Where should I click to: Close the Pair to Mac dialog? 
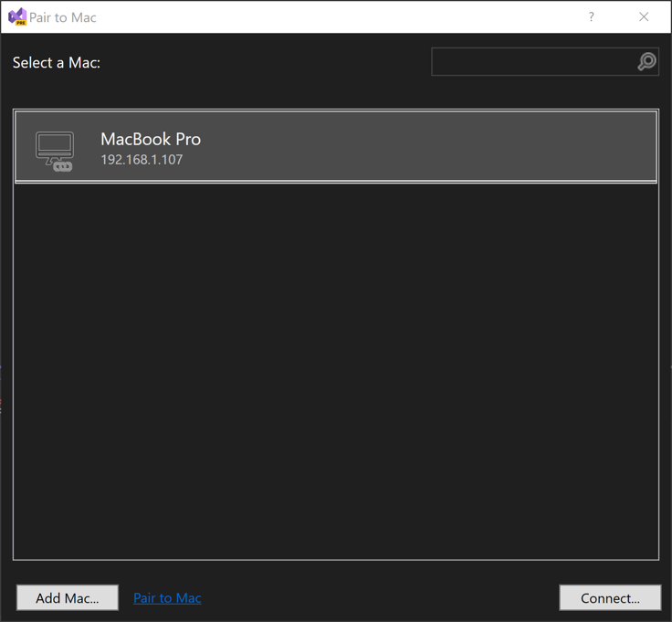tap(644, 16)
